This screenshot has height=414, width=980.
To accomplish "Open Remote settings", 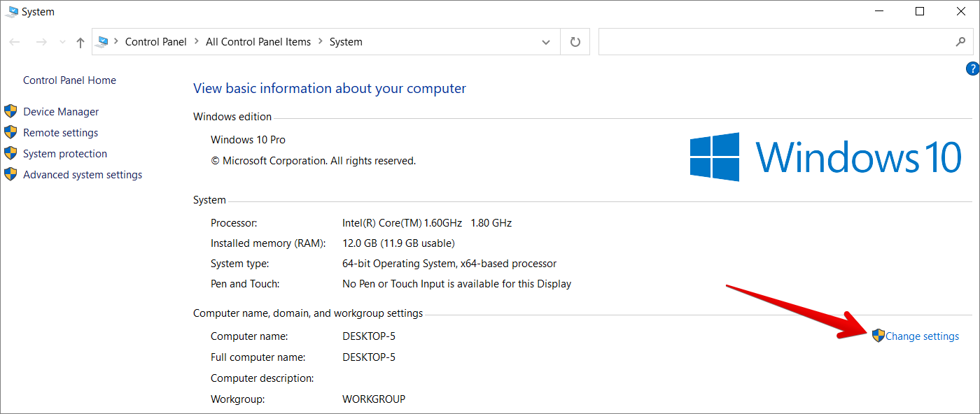I will [60, 133].
